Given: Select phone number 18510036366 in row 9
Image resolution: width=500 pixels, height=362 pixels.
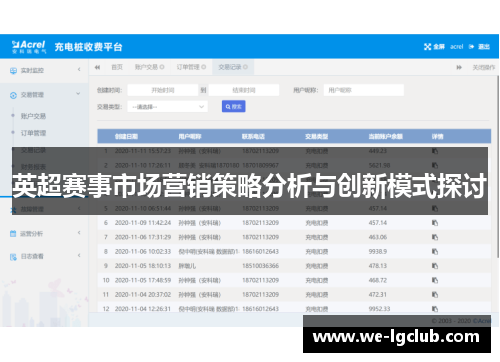Looking at the screenshot, I should 260,266.
